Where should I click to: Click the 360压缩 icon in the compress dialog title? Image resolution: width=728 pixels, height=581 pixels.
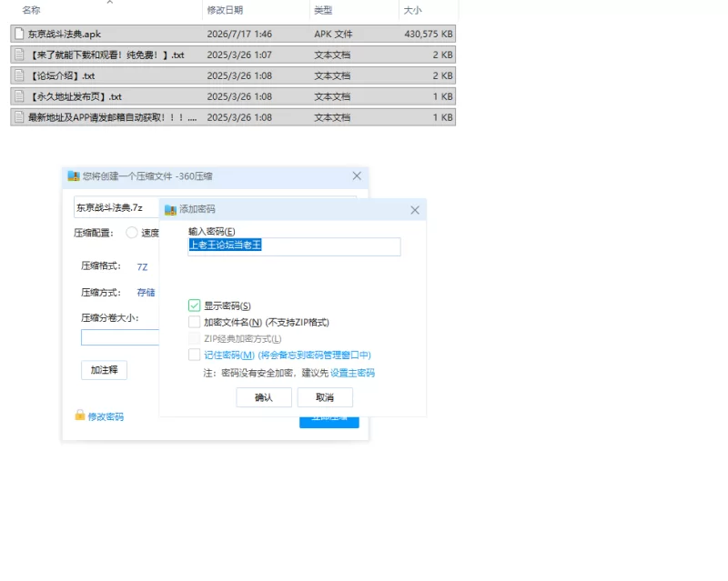point(74,175)
